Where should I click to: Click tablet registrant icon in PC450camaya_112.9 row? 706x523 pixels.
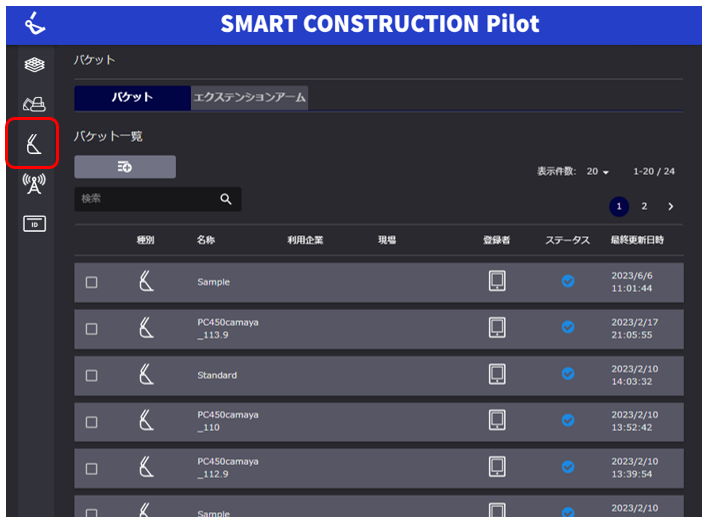point(497,467)
